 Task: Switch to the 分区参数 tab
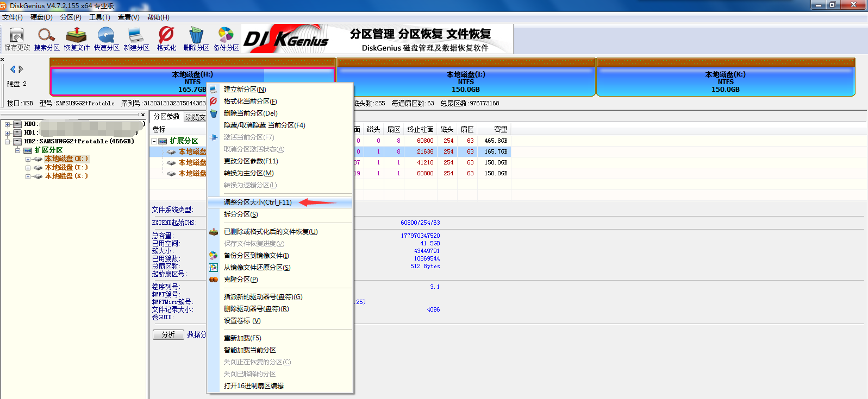166,117
